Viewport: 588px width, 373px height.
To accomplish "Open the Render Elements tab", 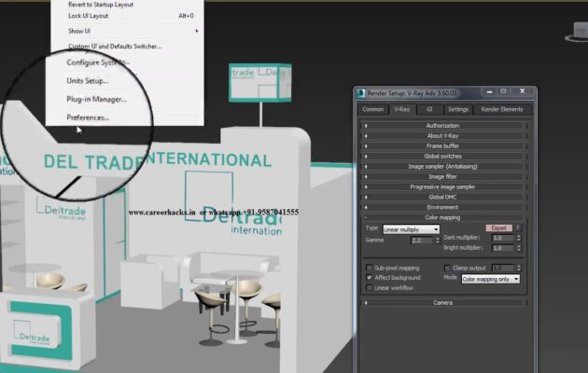I will [x=501, y=109].
